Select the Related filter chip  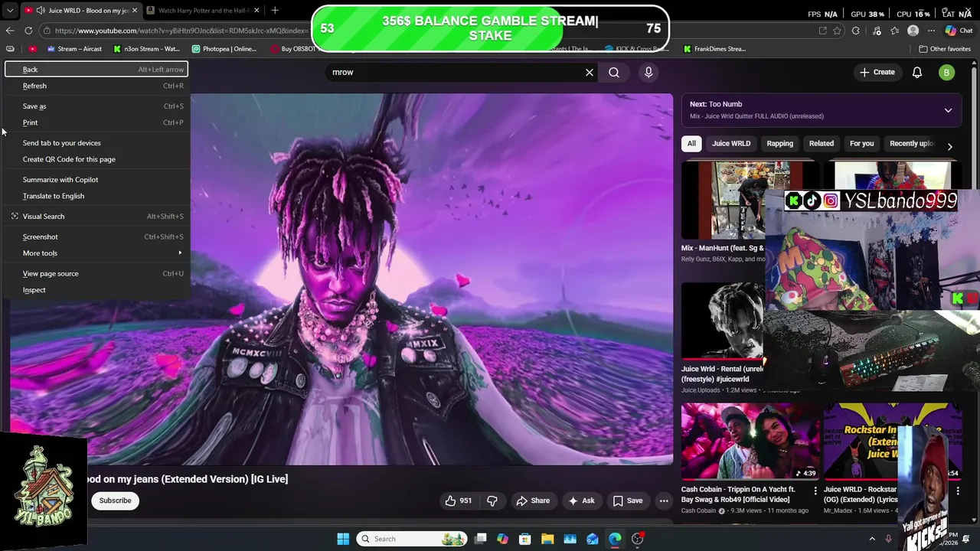822,143
